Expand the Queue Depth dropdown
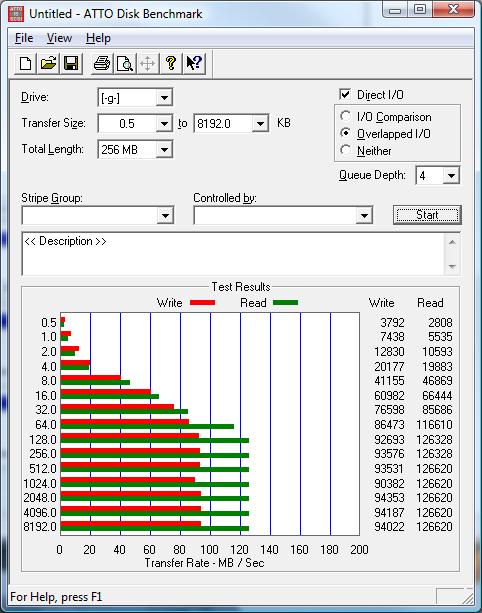 point(451,176)
